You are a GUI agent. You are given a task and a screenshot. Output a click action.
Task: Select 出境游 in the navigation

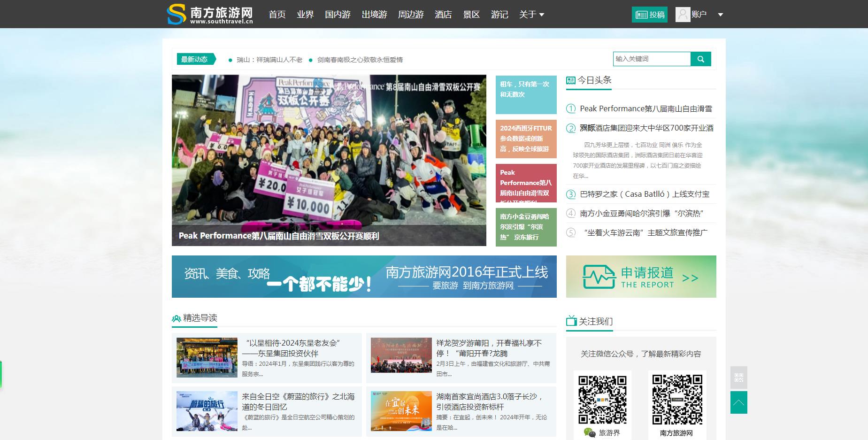[x=374, y=15]
